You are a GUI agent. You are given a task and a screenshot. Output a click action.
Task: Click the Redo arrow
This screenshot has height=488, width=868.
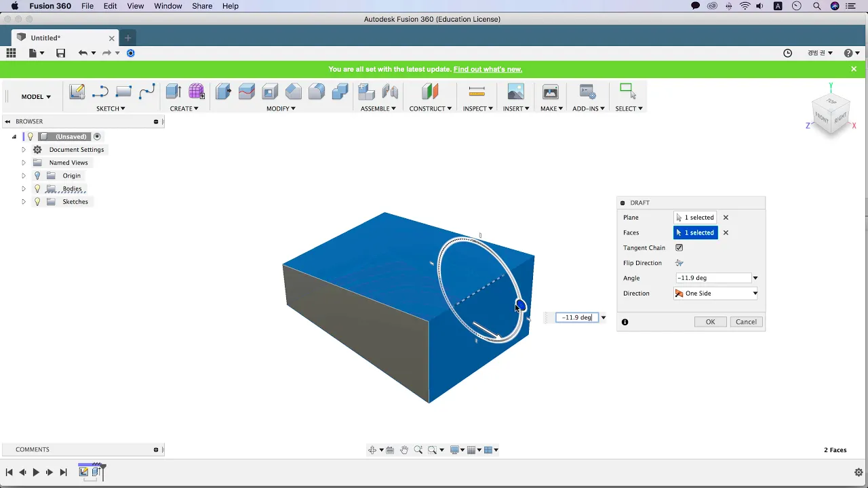pos(106,53)
